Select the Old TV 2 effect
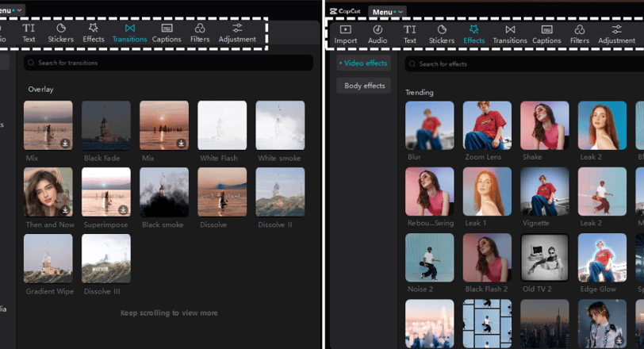Viewport: 644px width, 349px height. tap(545, 258)
